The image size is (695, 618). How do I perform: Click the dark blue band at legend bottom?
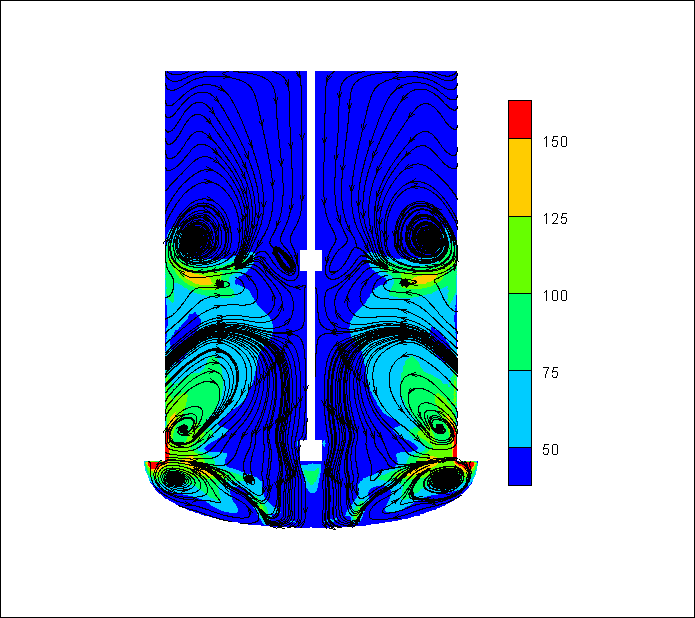[x=519, y=466]
